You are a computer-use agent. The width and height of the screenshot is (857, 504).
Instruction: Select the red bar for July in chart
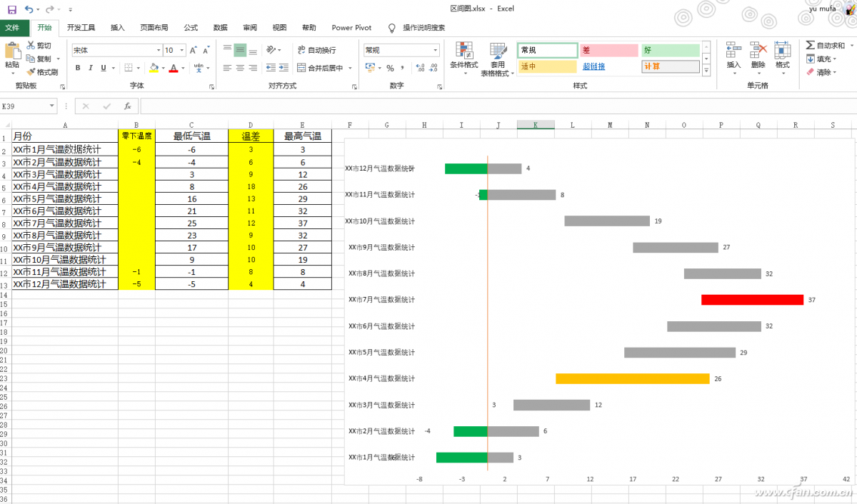[752, 300]
